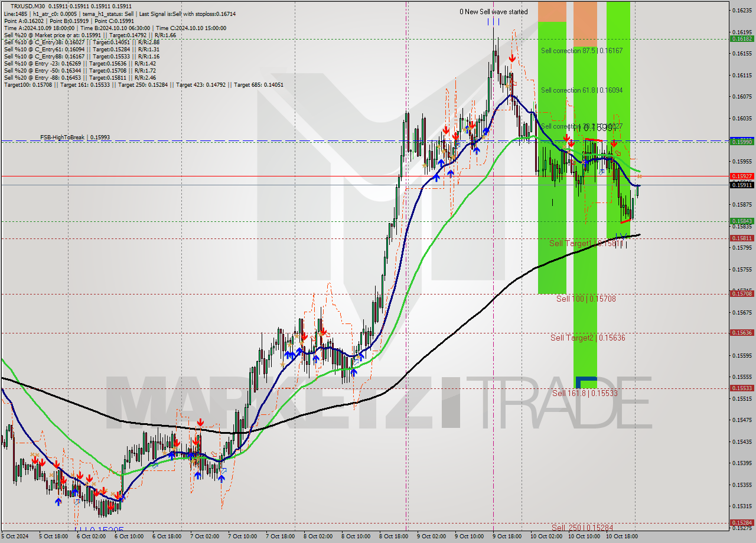This screenshot has height=543, width=756.
Task: Click the green price tag 0.16182
Action: 742,38
